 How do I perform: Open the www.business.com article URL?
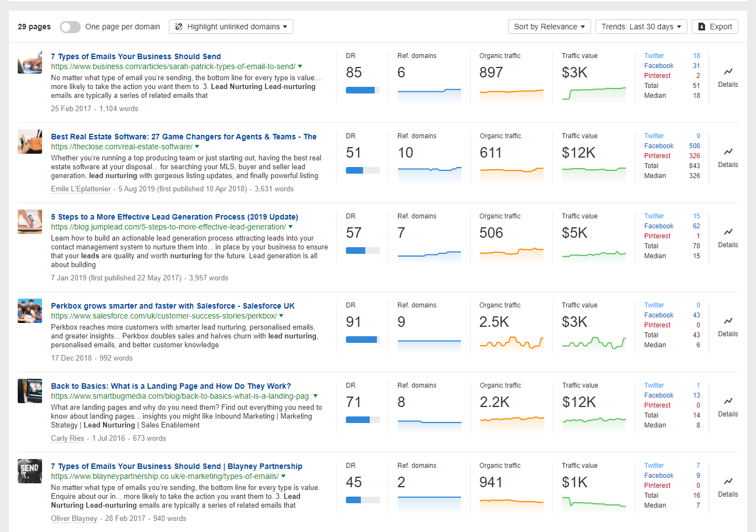coord(173,67)
